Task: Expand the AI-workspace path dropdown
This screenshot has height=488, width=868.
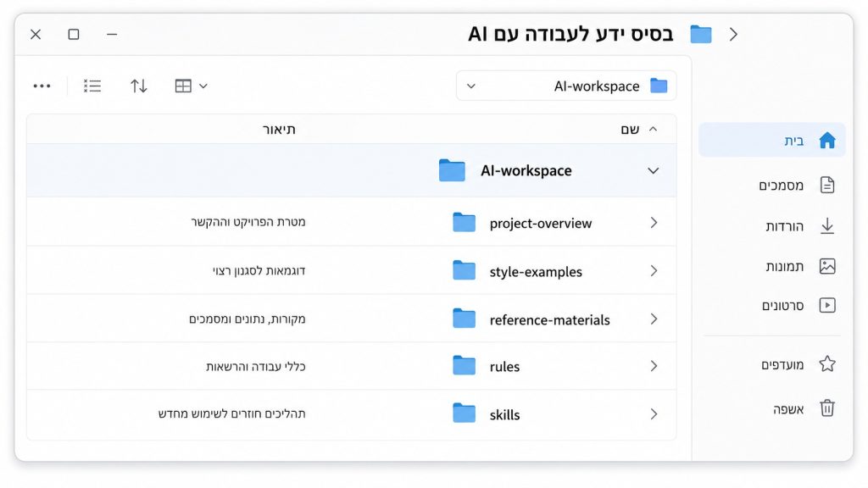Action: pyautogui.click(x=471, y=86)
